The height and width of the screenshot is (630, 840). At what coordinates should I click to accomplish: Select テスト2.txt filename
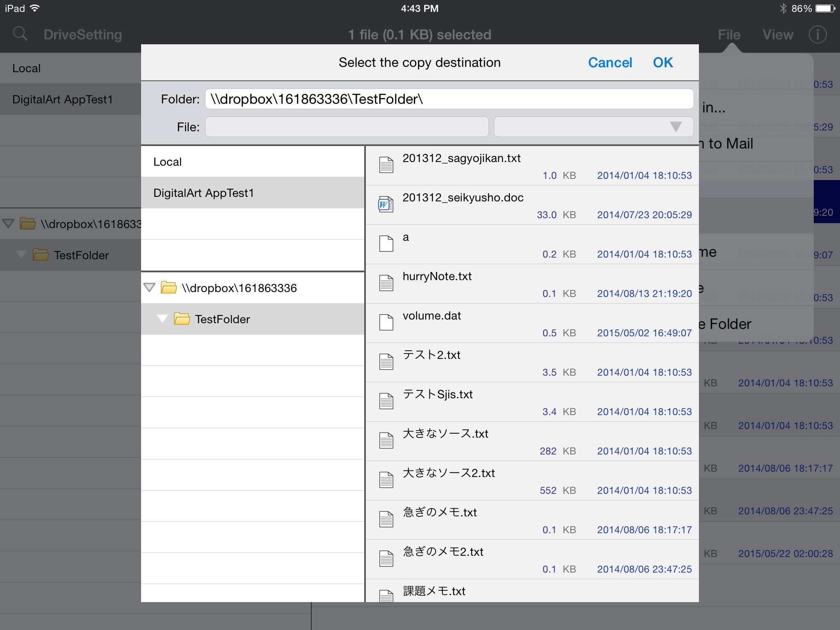431,355
